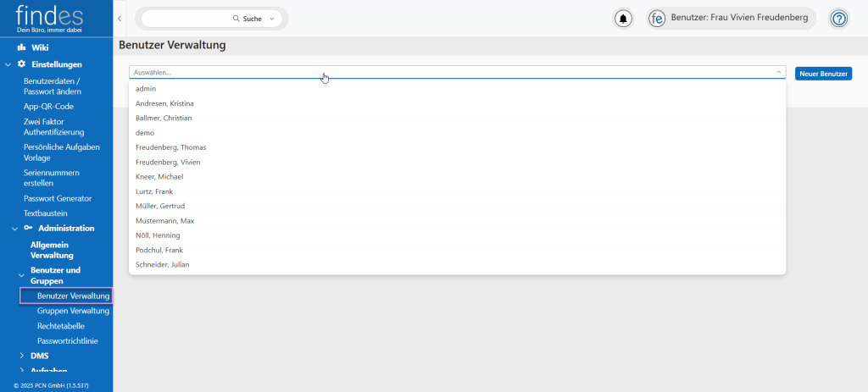Screen dimensions: 868x392
Task: Collapse the Benutzer und Gruppen section
Action: click(x=22, y=275)
